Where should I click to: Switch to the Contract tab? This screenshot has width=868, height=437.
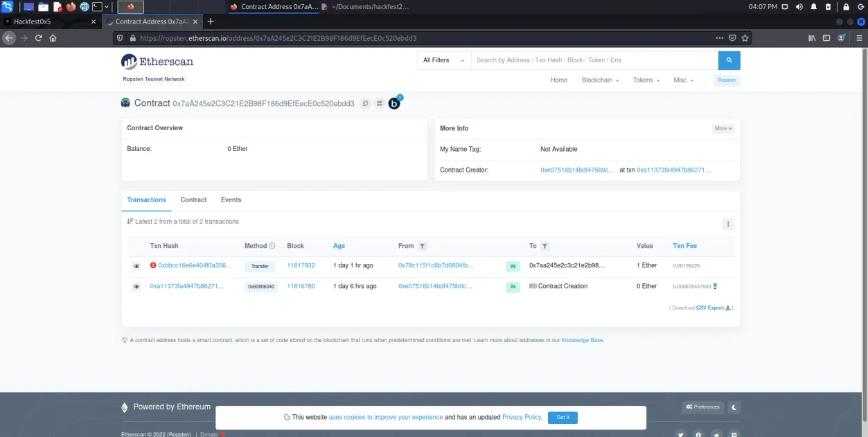click(193, 199)
